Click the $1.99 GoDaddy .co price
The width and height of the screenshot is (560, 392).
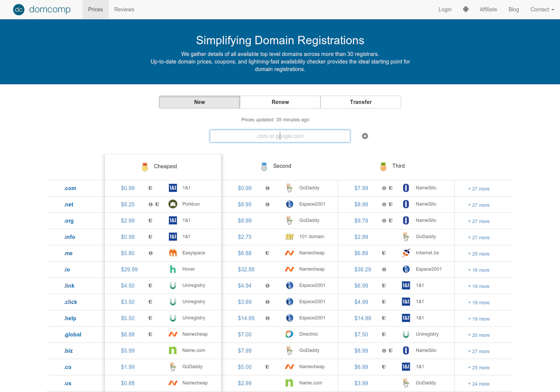click(128, 367)
